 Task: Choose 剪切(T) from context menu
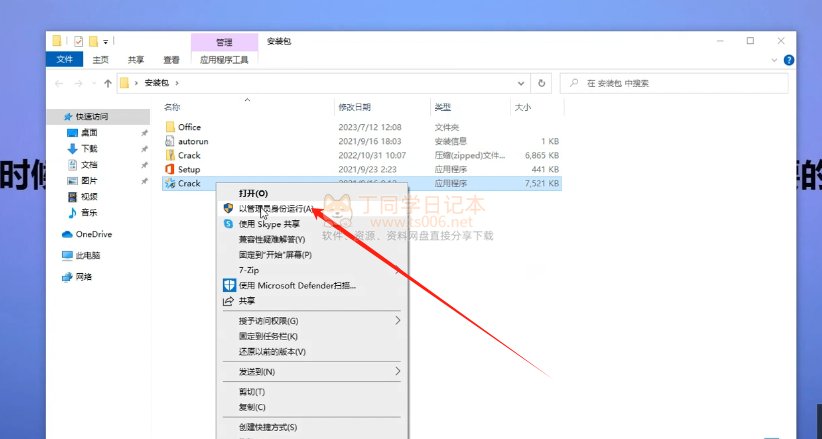point(312,392)
